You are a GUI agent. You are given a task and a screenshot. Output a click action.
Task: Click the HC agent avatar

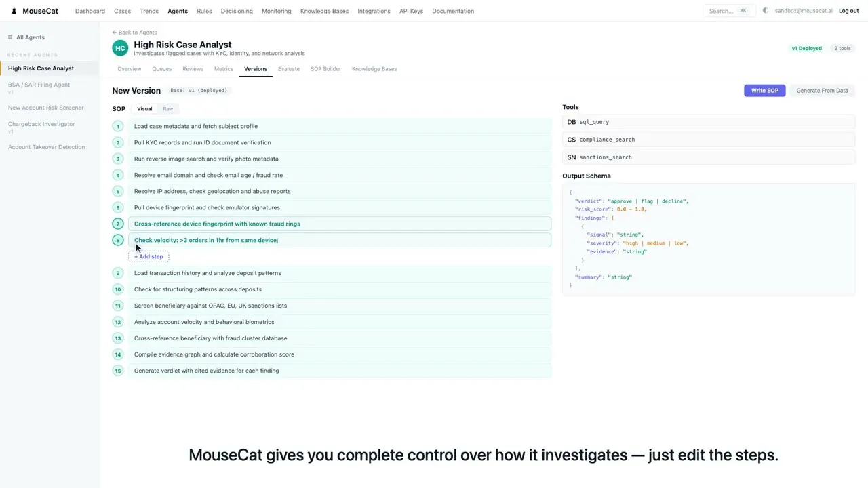pos(120,48)
